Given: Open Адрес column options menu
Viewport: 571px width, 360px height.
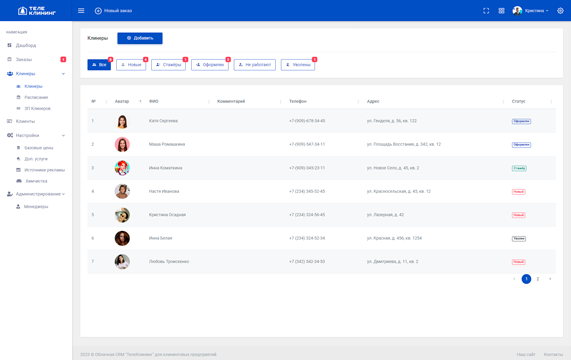Looking at the screenshot, I should click(x=503, y=102).
